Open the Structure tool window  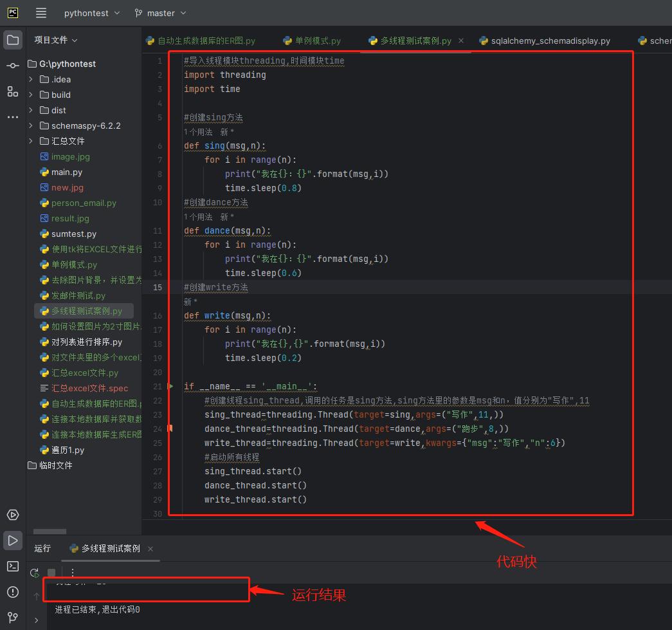(13, 91)
